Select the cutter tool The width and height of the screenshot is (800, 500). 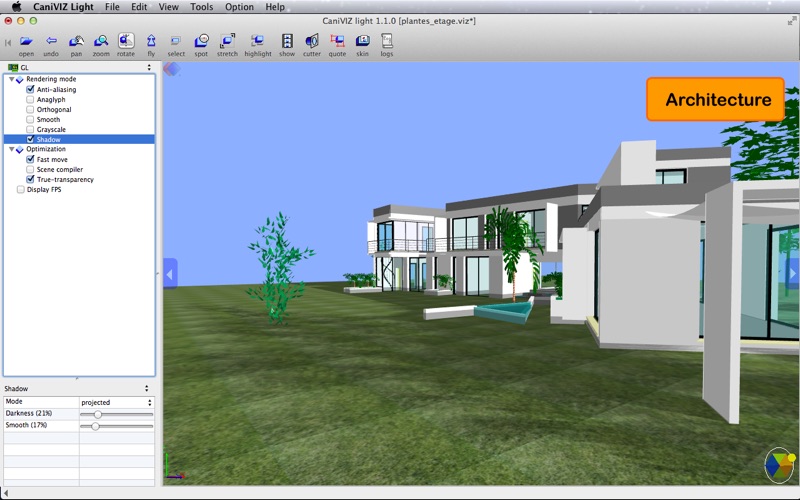pyautogui.click(x=312, y=41)
